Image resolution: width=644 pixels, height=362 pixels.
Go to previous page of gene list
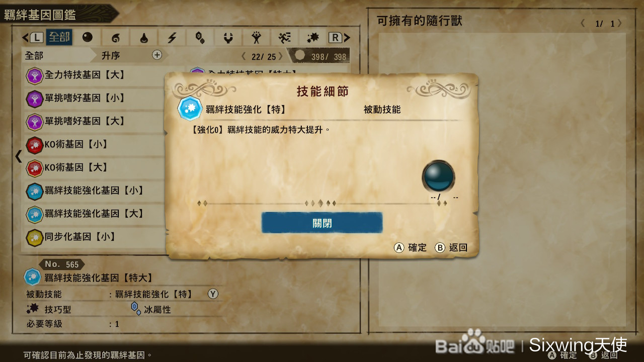[x=244, y=57]
